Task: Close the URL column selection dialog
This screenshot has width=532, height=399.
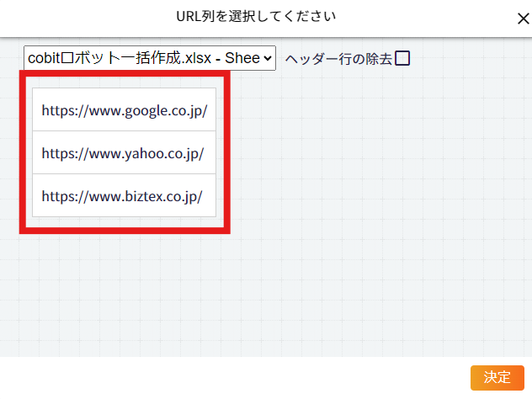Action: pyautogui.click(x=524, y=19)
